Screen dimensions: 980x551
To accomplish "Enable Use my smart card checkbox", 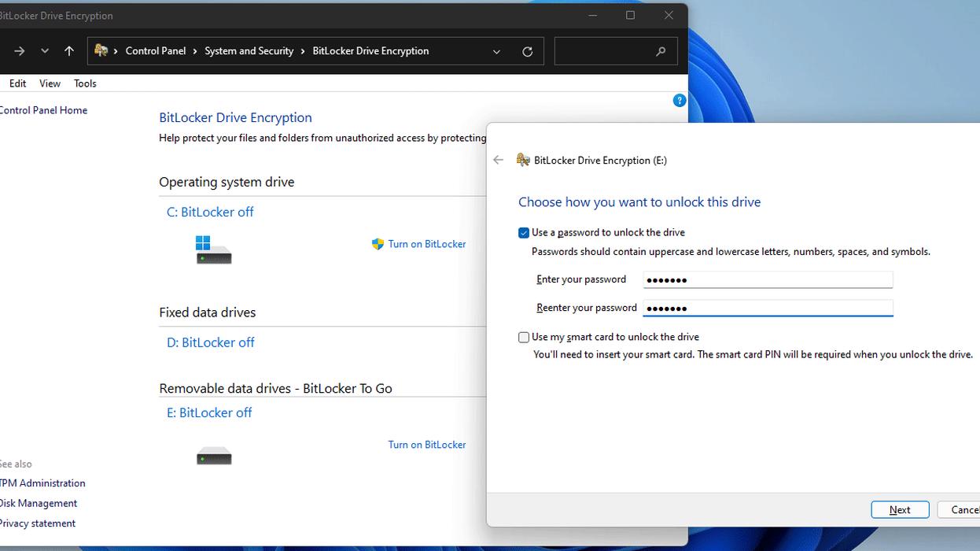I will click(x=524, y=337).
